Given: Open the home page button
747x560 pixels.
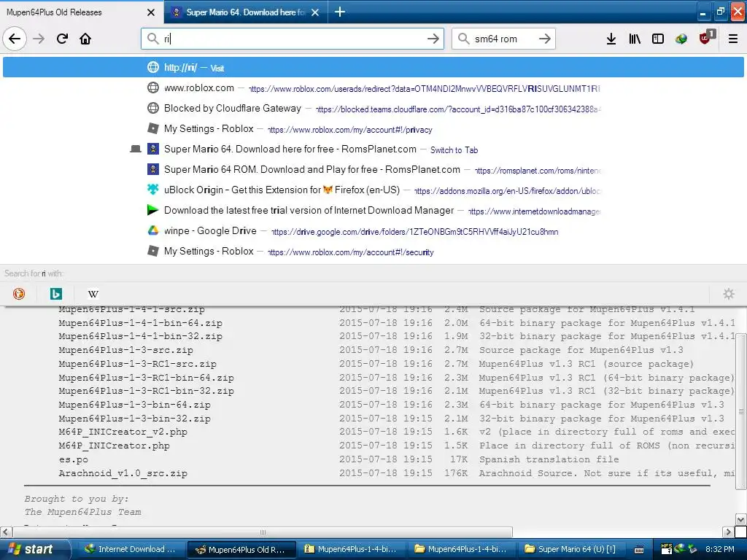Looking at the screenshot, I should click(85, 39).
